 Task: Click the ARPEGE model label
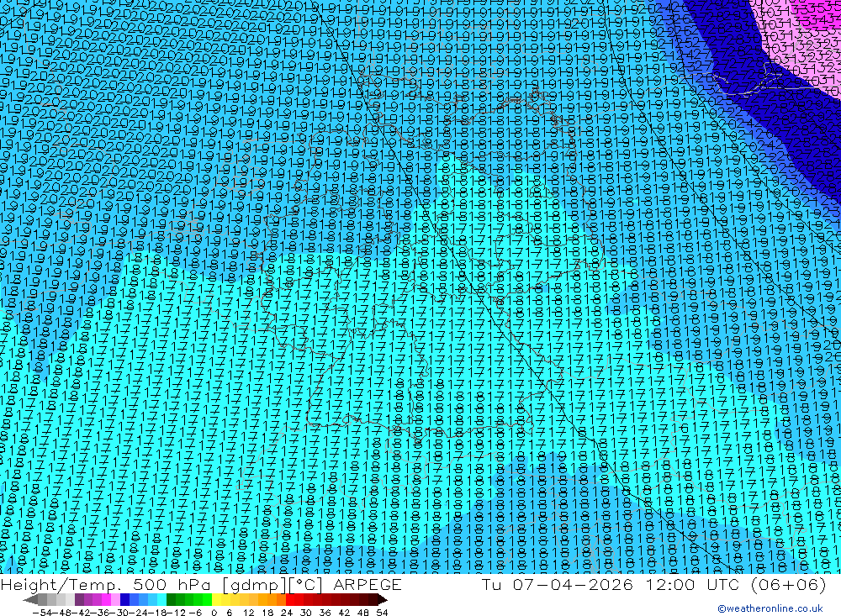pyautogui.click(x=367, y=584)
